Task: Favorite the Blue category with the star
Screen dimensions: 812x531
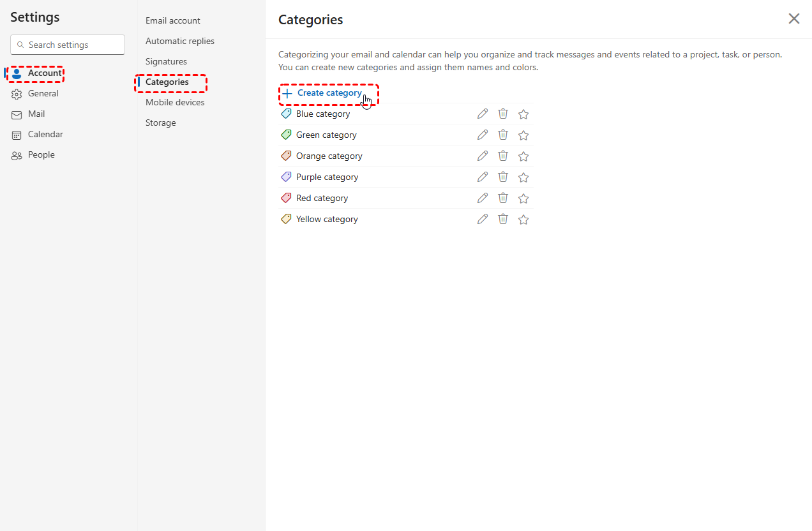Action: (523, 114)
